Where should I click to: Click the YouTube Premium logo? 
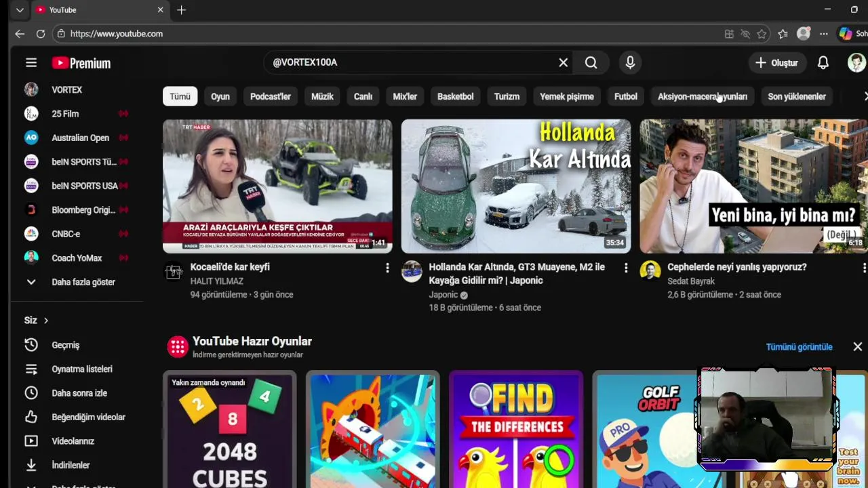point(81,63)
